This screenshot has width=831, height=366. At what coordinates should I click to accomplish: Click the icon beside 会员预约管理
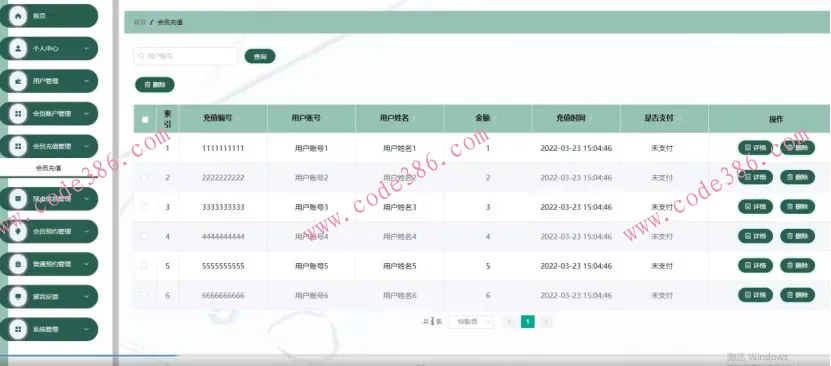tap(18, 231)
